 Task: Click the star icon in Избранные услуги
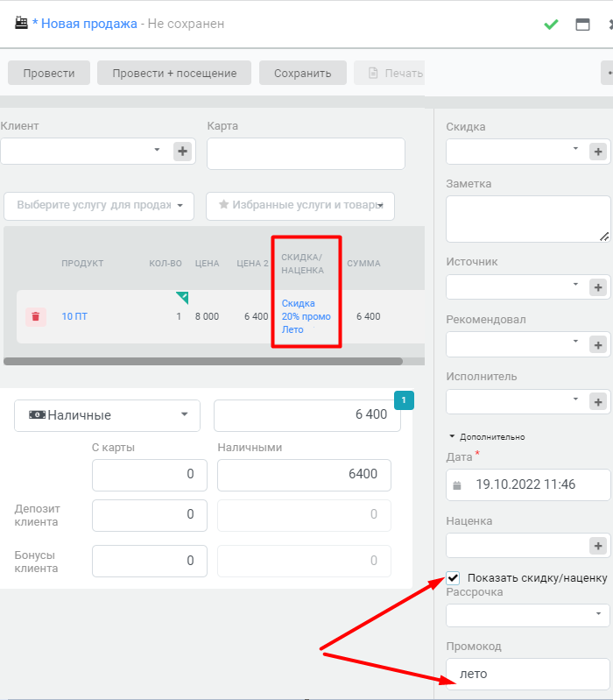[x=223, y=204]
